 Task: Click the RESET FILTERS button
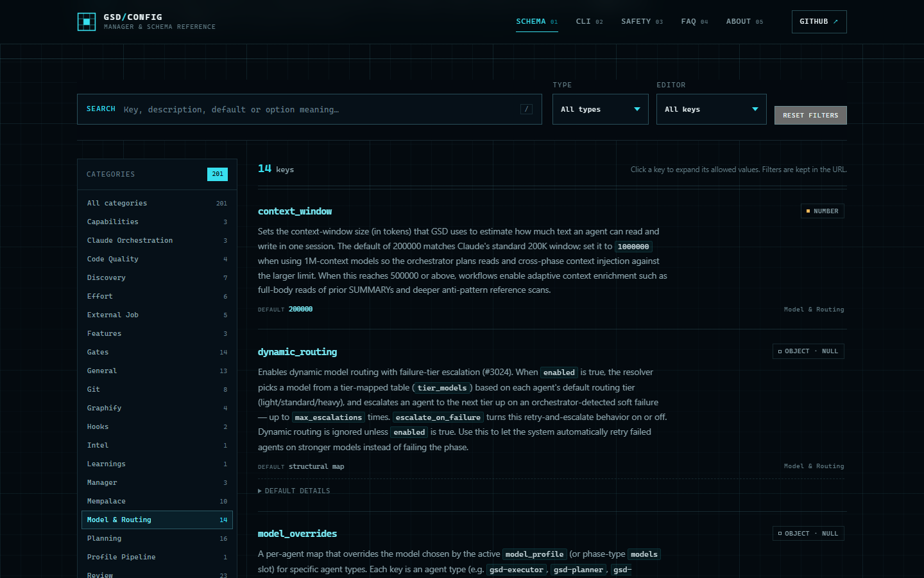(x=810, y=116)
